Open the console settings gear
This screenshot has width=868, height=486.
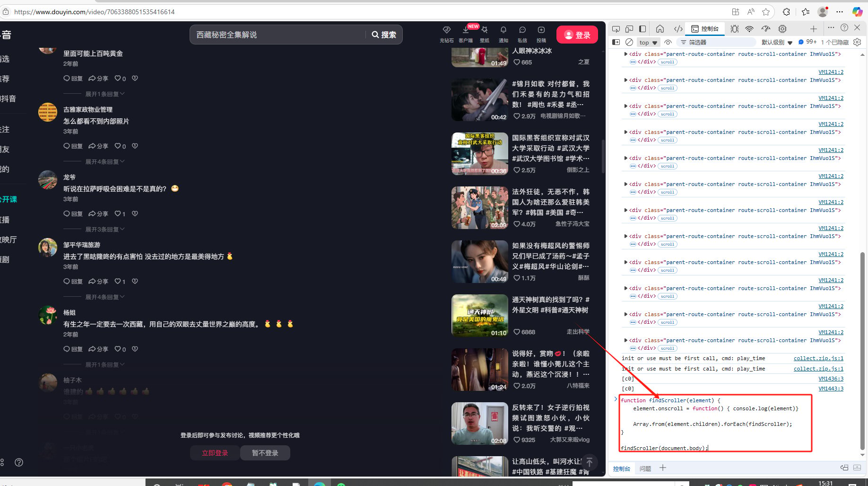(857, 42)
